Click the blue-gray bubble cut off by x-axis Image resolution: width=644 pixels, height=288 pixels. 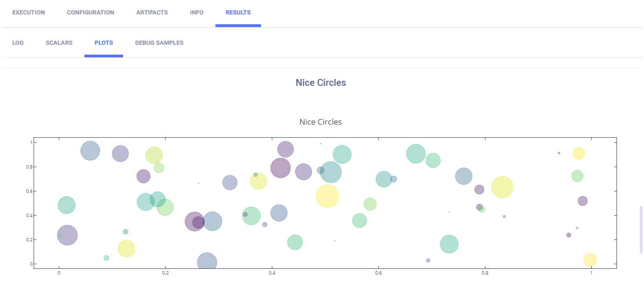(x=207, y=262)
